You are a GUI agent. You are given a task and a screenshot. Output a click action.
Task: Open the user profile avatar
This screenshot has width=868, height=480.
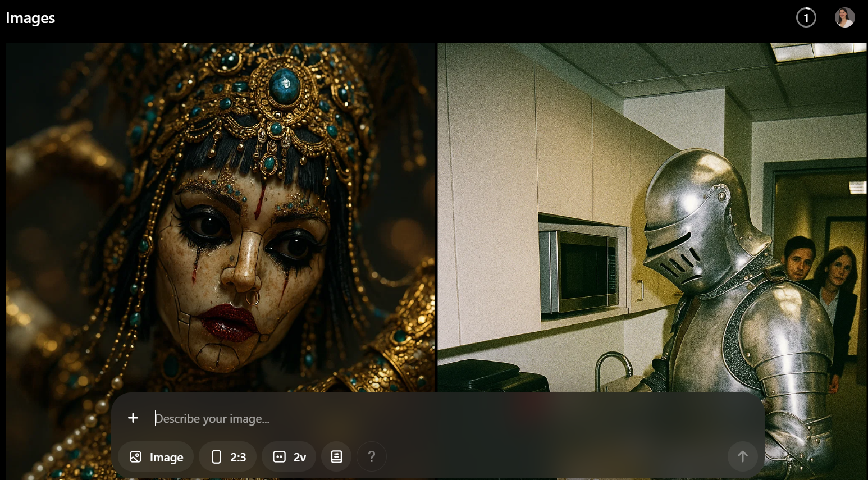click(845, 18)
